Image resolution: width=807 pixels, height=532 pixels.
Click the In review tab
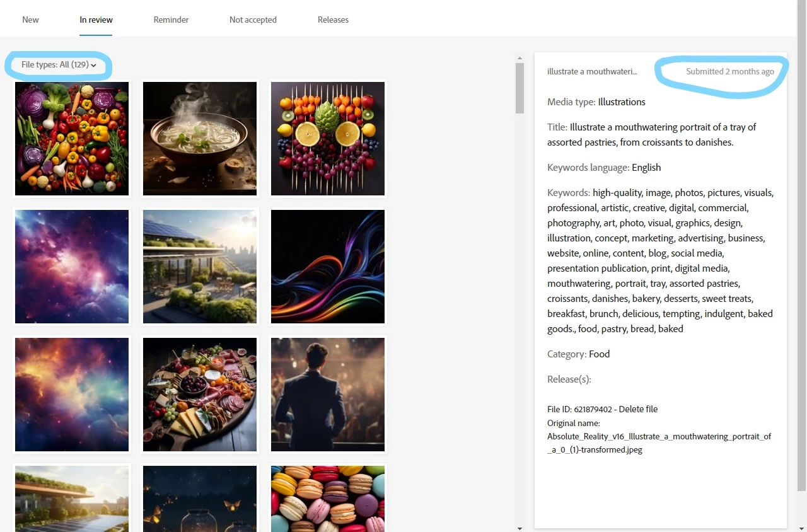point(96,20)
